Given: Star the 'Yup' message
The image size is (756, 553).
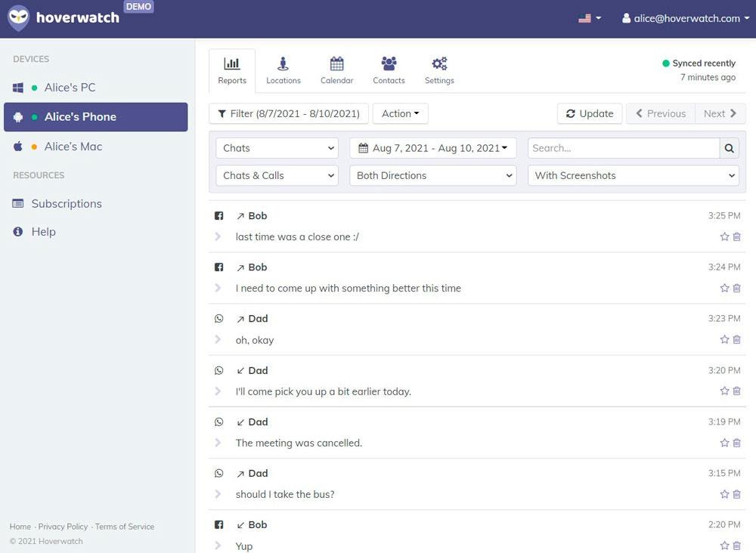Looking at the screenshot, I should tap(724, 545).
